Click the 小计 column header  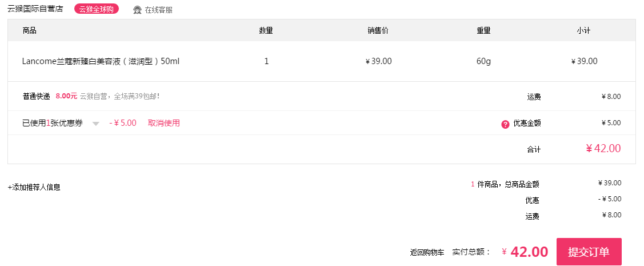[583, 30]
